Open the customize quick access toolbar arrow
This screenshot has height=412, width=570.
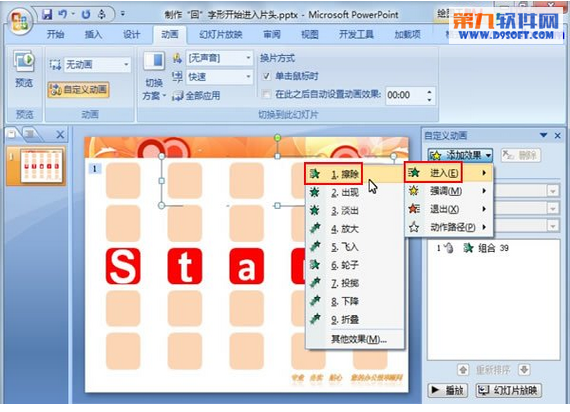pos(123,14)
